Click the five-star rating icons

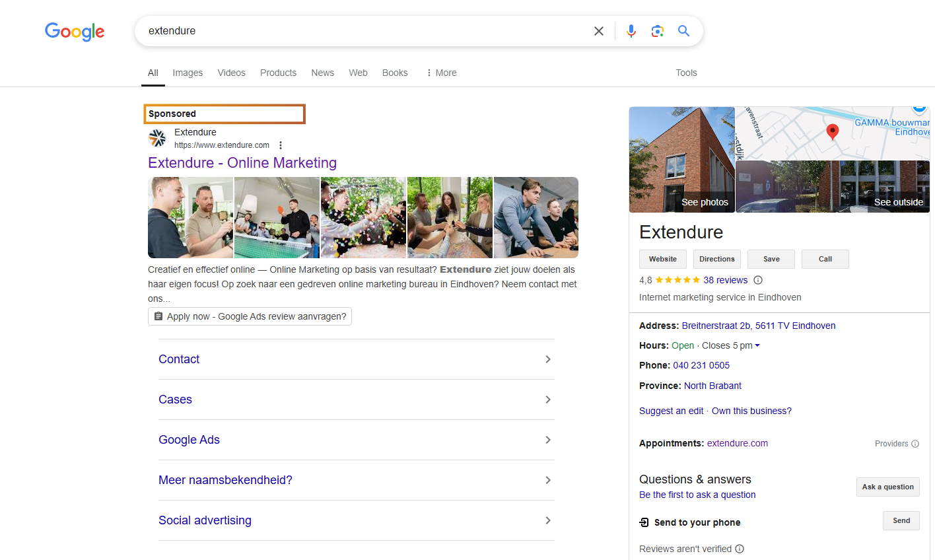click(677, 280)
